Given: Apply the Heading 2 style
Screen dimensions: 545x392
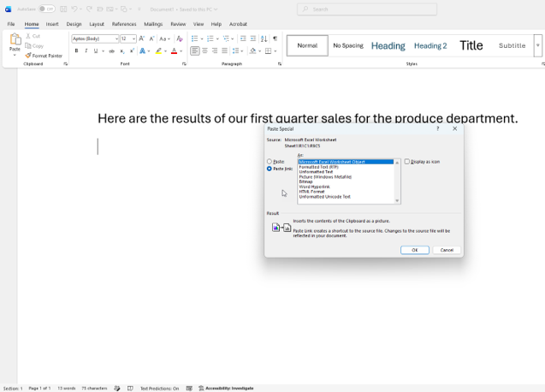Looking at the screenshot, I should [430, 45].
